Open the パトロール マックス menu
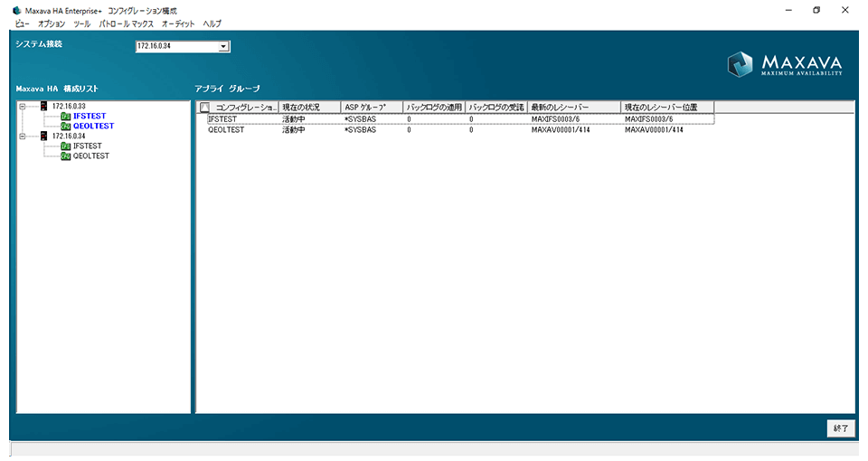The height and width of the screenshot is (461, 868). 127,24
